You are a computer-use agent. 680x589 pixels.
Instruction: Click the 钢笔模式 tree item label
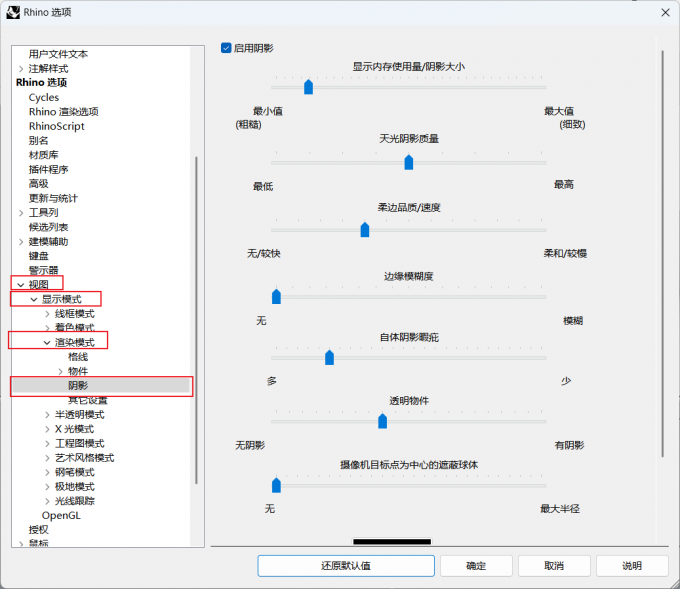[75, 472]
